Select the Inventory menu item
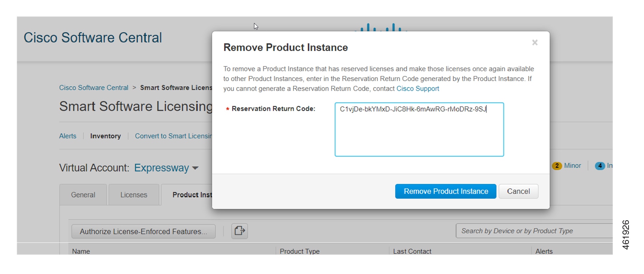 coord(105,136)
